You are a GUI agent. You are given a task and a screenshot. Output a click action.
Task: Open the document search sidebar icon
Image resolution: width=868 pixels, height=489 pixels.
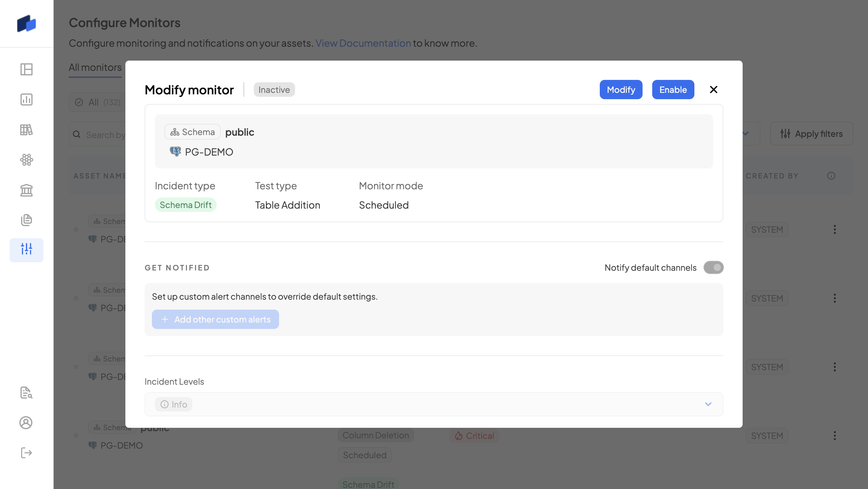pyautogui.click(x=26, y=393)
